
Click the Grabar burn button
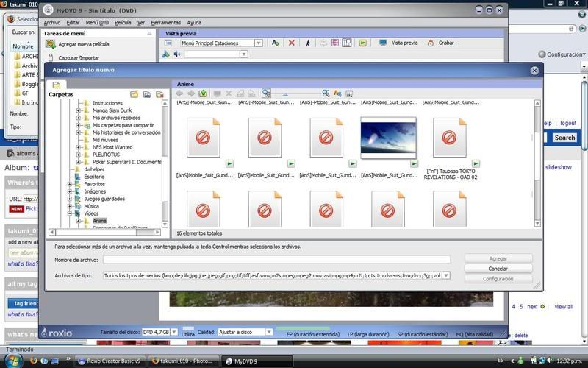click(440, 43)
